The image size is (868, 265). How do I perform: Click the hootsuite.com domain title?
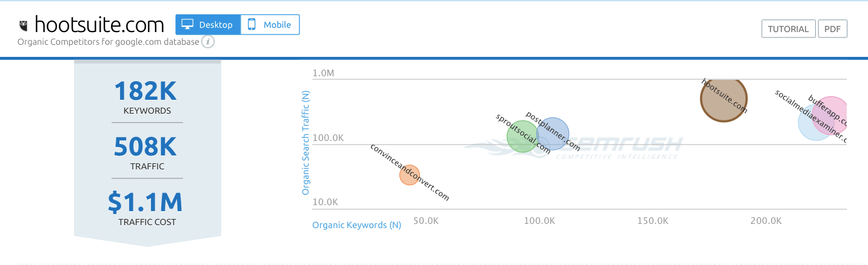coord(99,25)
